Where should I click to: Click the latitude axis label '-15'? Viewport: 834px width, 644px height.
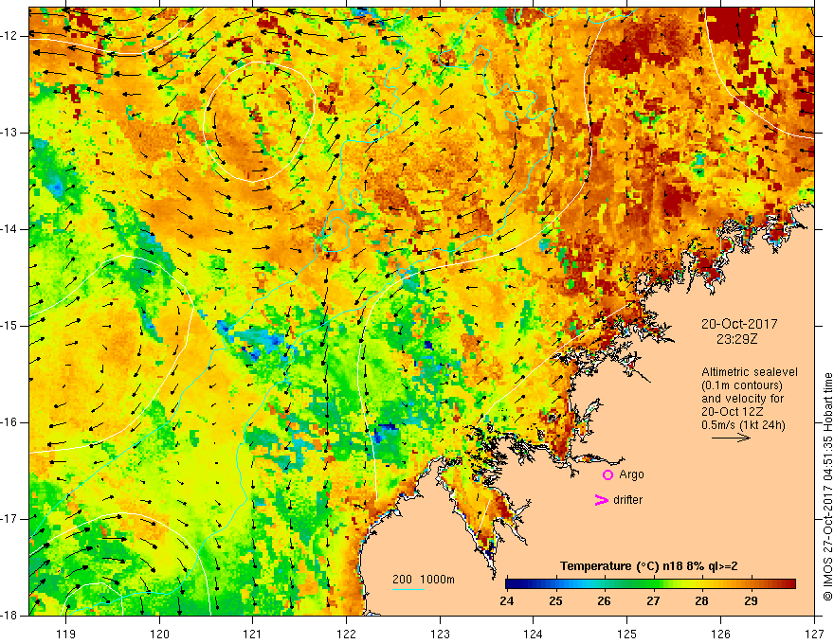9,326
